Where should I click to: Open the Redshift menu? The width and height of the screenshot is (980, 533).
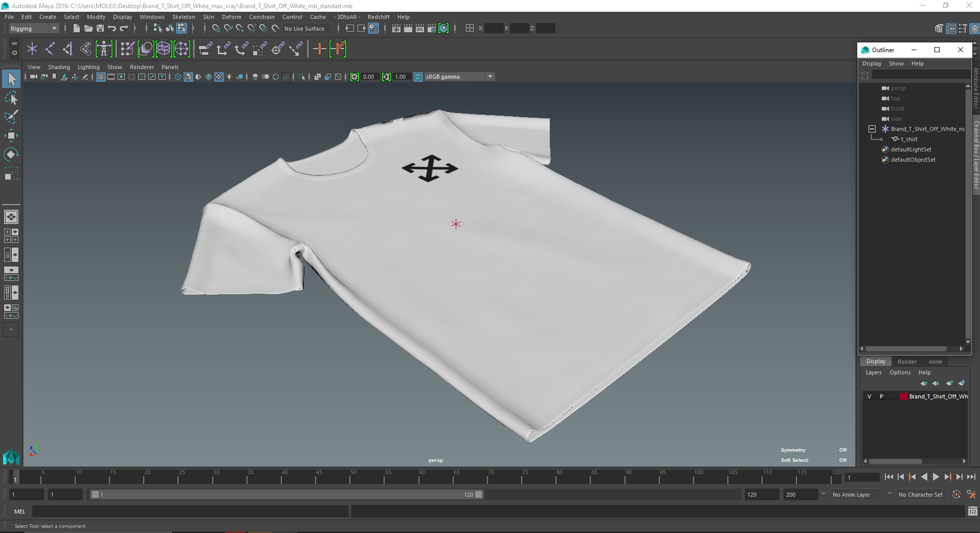(378, 17)
